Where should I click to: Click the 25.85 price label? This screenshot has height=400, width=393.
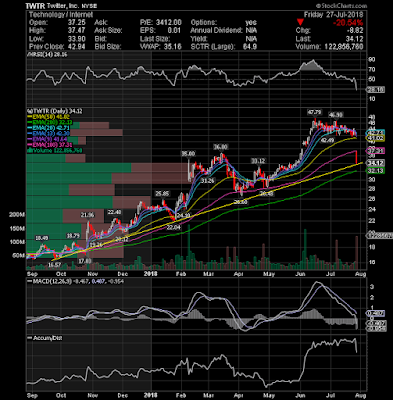point(162,194)
